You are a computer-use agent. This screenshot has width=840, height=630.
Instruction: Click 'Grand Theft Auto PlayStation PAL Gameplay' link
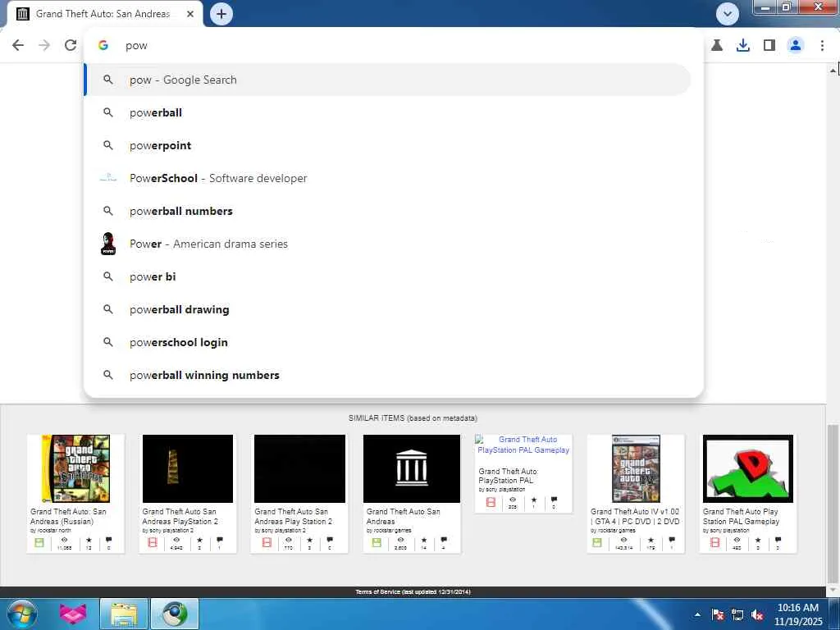pyautogui.click(x=523, y=445)
